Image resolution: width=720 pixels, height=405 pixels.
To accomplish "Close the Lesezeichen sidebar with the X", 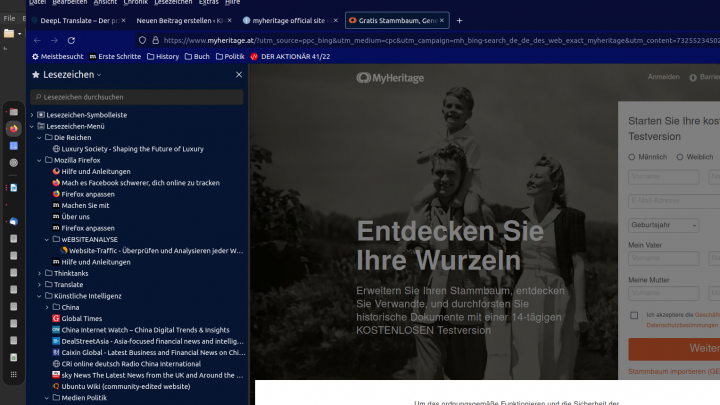I will coord(238,75).
